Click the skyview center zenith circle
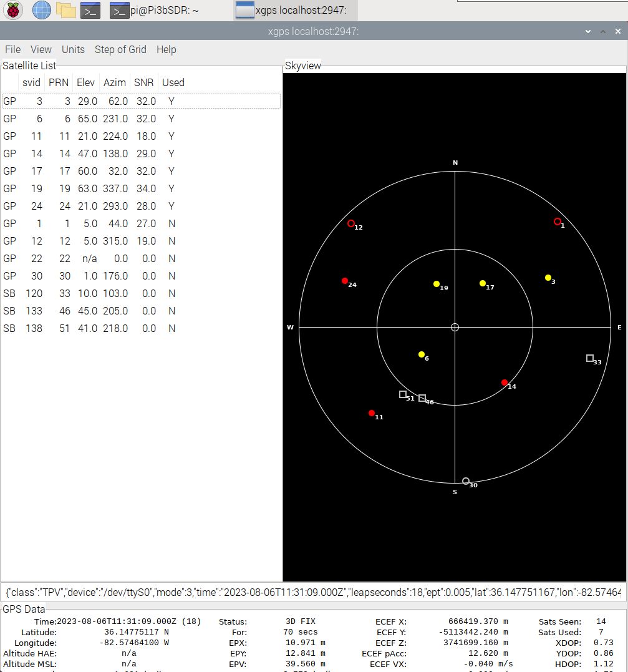The width and height of the screenshot is (628, 672). click(455, 328)
